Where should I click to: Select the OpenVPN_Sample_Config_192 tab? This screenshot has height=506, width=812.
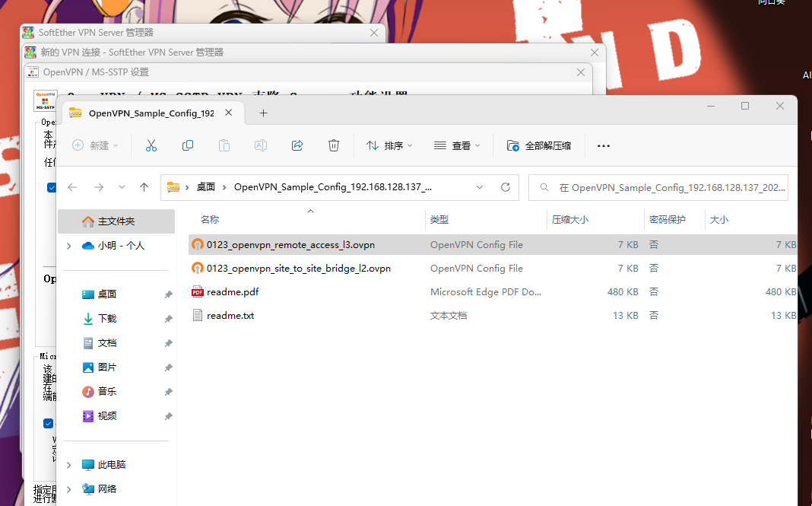click(x=151, y=113)
